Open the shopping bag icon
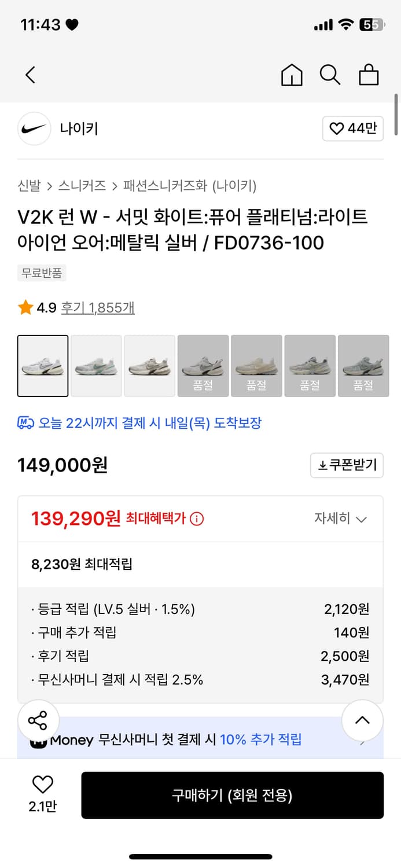401x868 pixels. tap(369, 75)
